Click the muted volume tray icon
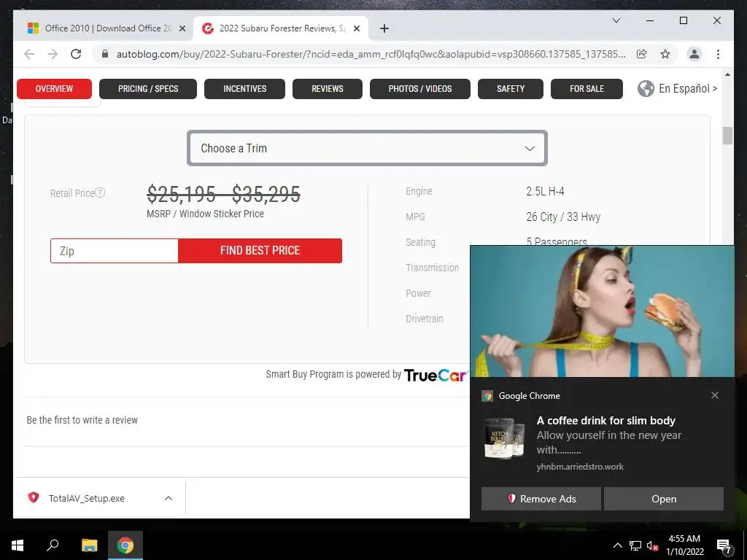The height and width of the screenshot is (560, 747). tap(653, 545)
